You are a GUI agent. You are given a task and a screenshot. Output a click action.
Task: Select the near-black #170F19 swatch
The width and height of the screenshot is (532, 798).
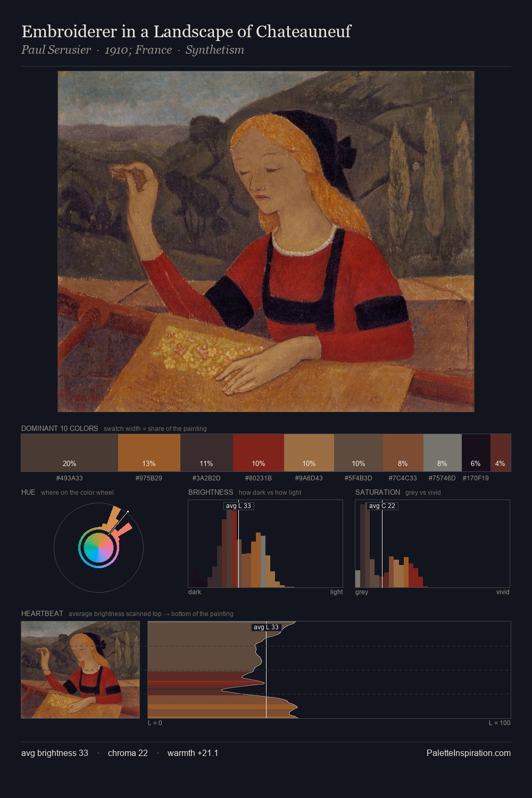coord(476,453)
